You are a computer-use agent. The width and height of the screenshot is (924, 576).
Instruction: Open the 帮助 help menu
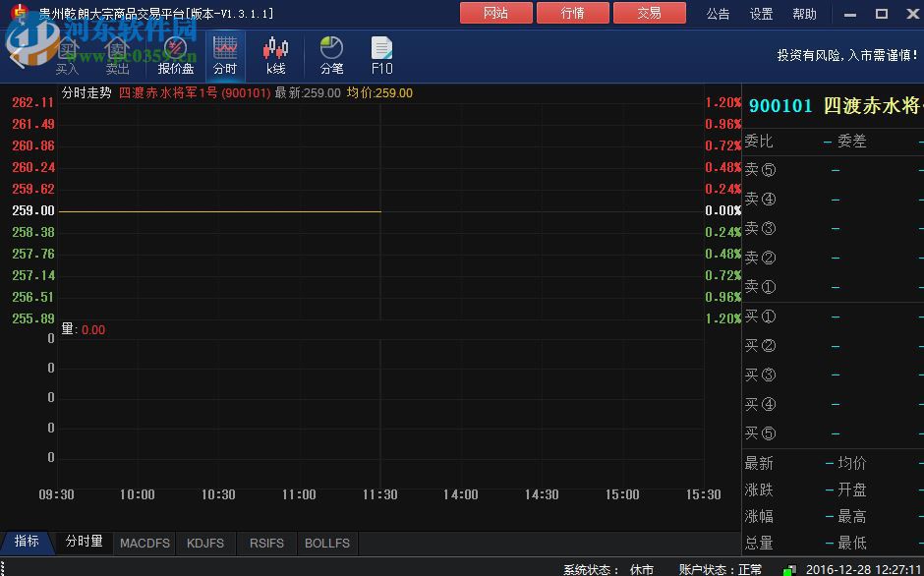pyautogui.click(x=804, y=14)
